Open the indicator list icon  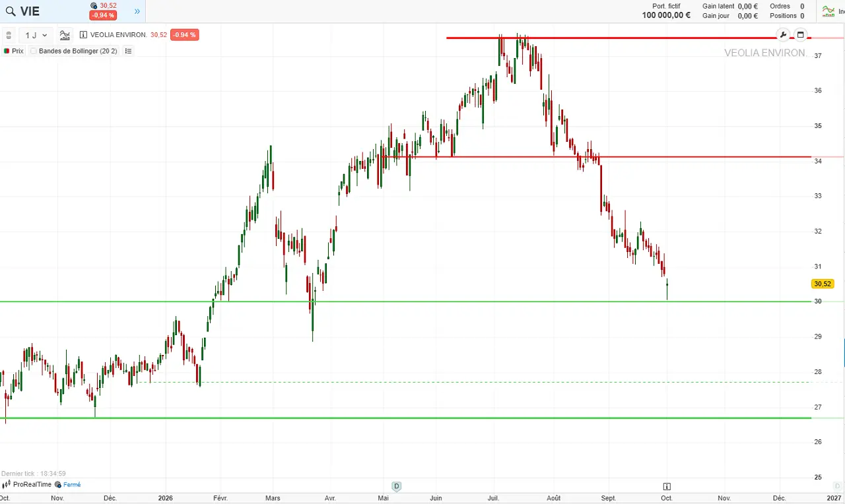[x=128, y=51]
